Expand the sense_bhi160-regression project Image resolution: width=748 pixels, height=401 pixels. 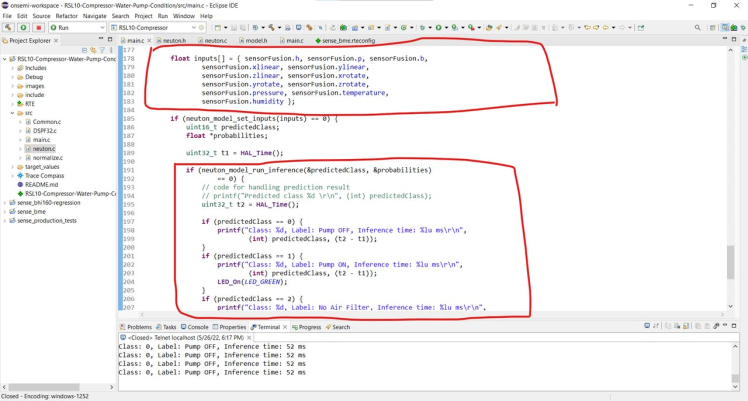pos(5,202)
